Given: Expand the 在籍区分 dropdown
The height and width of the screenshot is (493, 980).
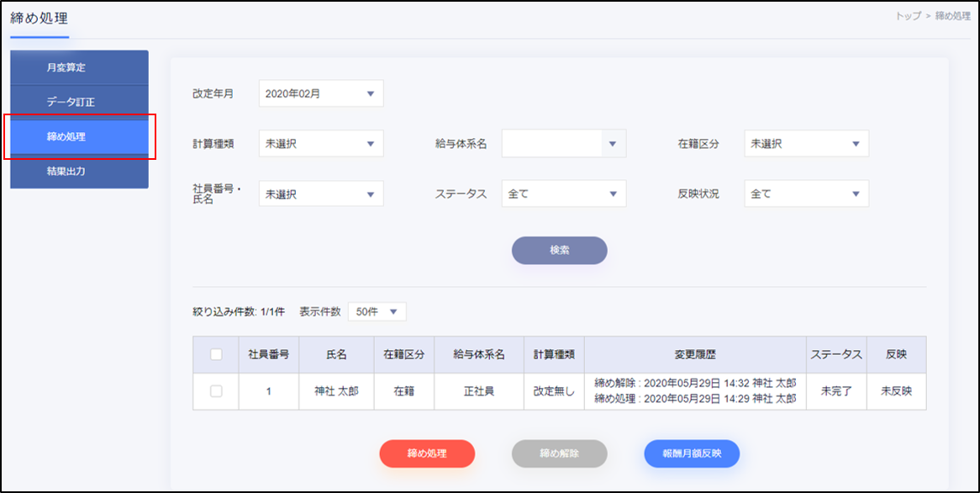Looking at the screenshot, I should point(806,144).
